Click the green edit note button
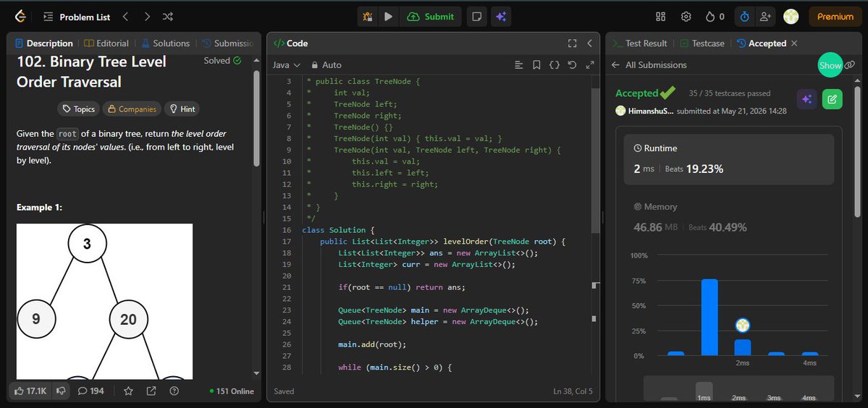The image size is (868, 408). pos(832,99)
